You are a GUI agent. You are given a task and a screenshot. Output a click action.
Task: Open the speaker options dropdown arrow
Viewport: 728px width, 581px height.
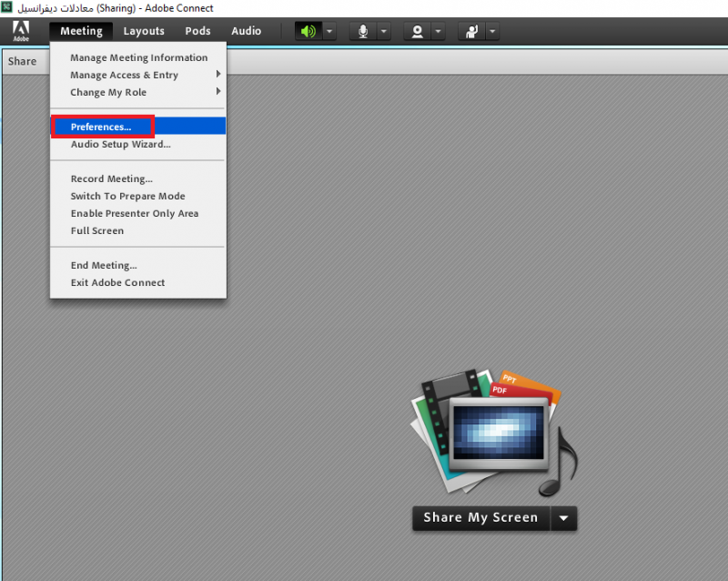click(x=329, y=31)
